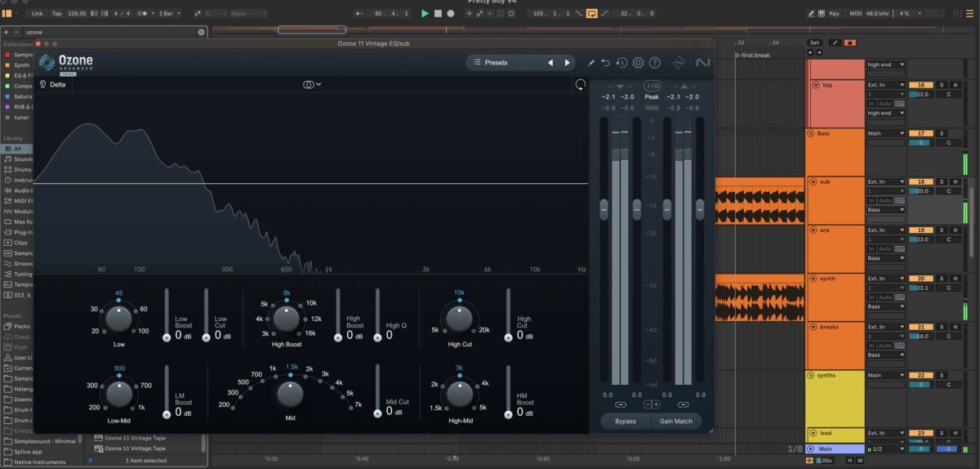Toggle the arrangement loop switch
980x469 pixels.
[x=592, y=14]
